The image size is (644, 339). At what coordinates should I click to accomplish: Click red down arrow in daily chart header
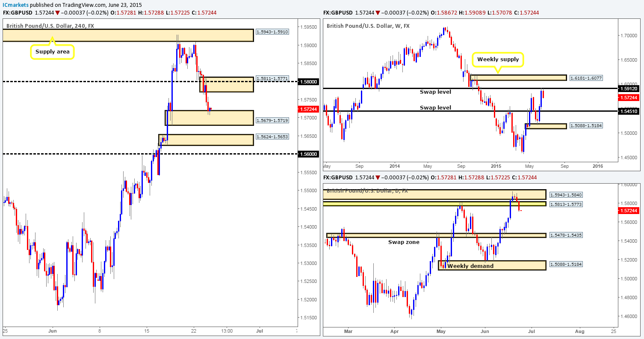click(377, 177)
